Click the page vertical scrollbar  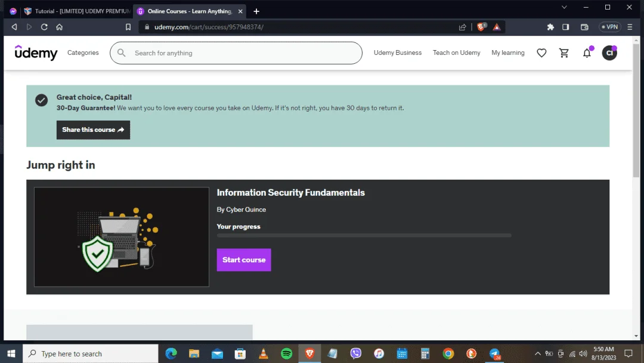pyautogui.click(x=636, y=111)
